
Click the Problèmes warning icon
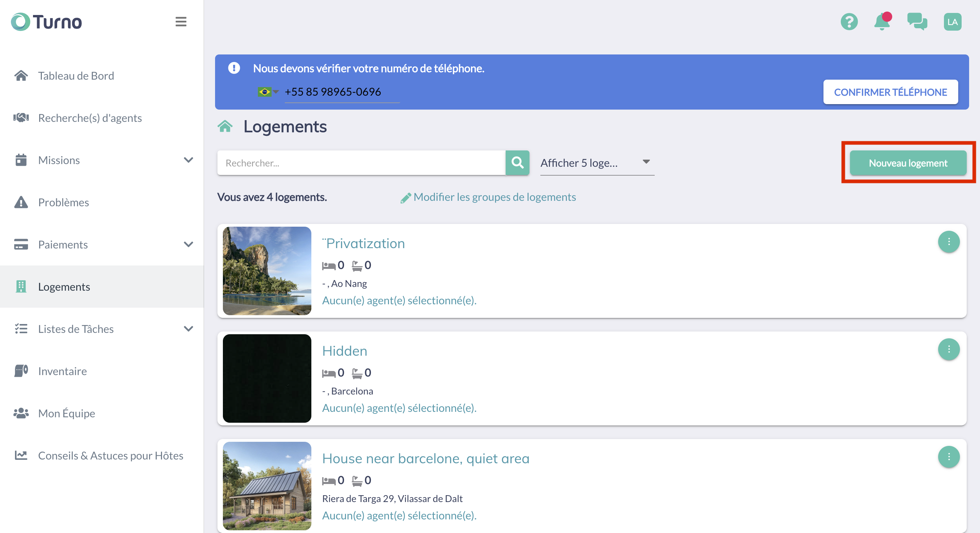coord(21,202)
